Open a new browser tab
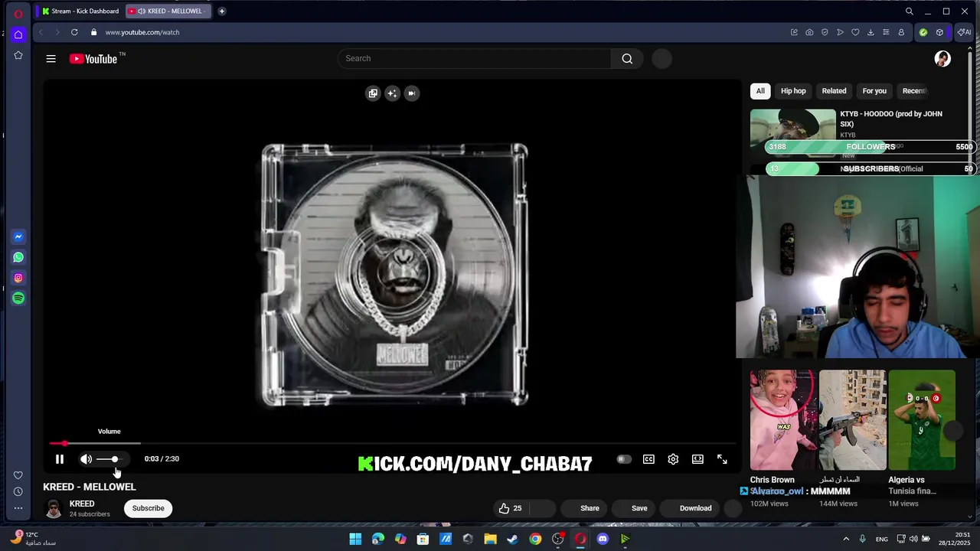 [221, 11]
